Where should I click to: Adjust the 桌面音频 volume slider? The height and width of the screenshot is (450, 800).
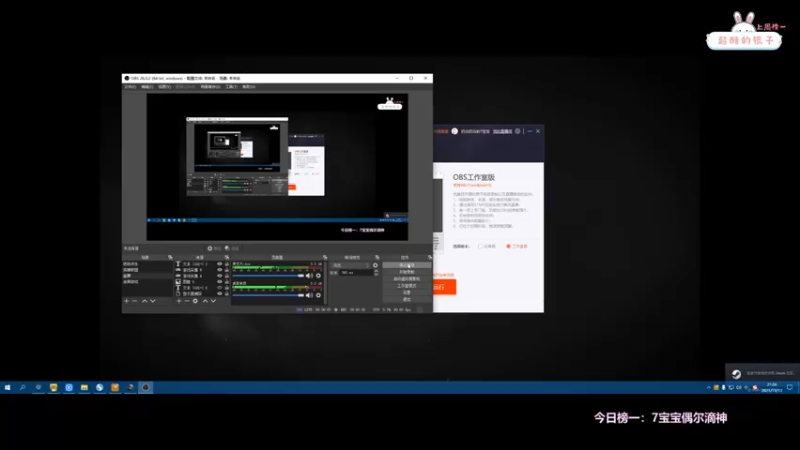pyautogui.click(x=268, y=295)
